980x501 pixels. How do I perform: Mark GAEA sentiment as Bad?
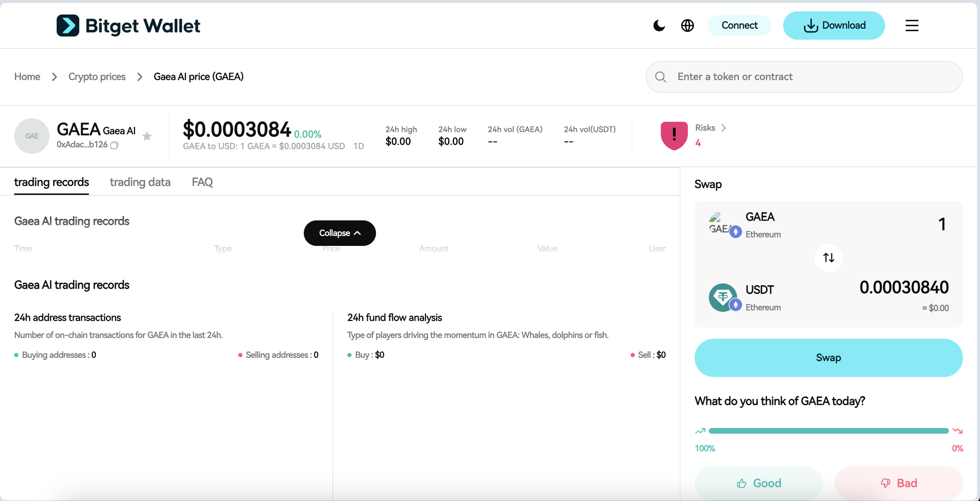click(899, 483)
